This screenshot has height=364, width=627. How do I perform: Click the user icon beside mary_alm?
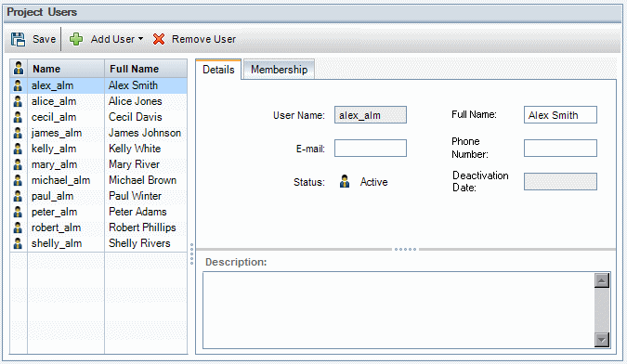point(18,164)
